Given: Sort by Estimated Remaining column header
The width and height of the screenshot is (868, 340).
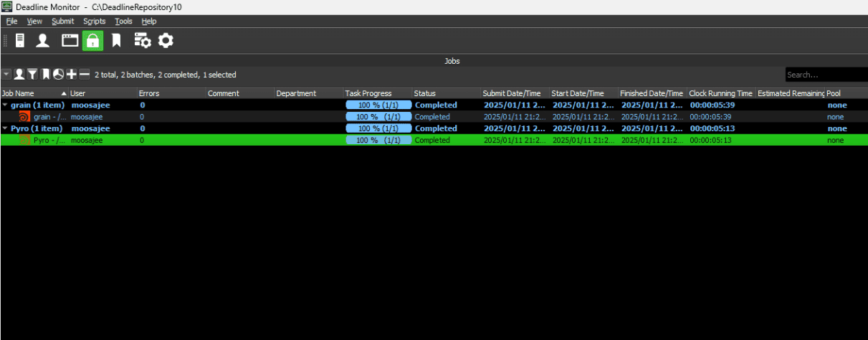Looking at the screenshot, I should pyautogui.click(x=791, y=93).
